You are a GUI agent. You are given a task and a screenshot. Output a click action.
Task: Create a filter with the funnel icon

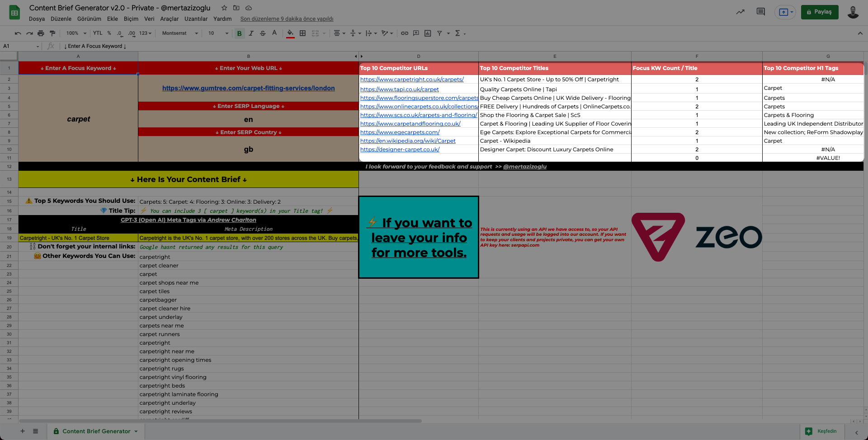coord(439,33)
